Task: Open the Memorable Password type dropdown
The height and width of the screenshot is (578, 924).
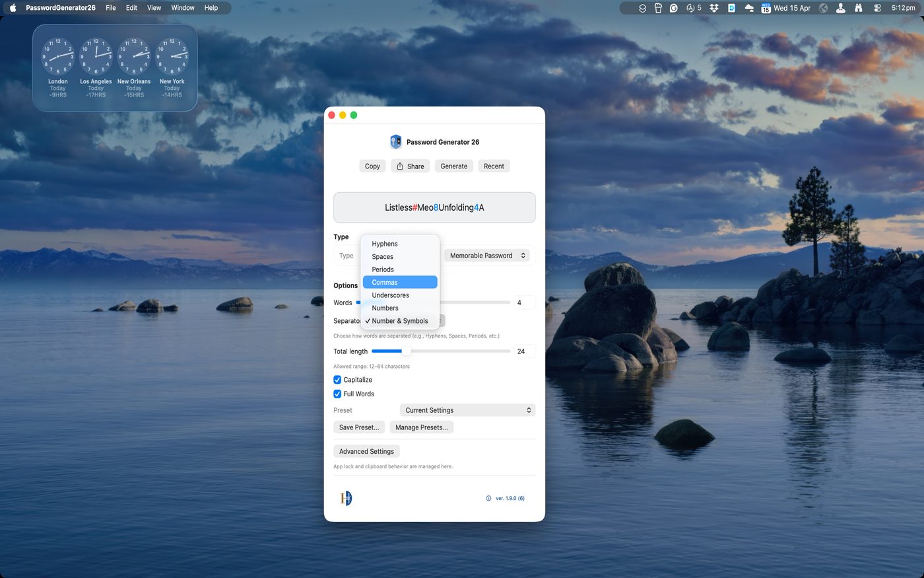Action: (x=487, y=256)
